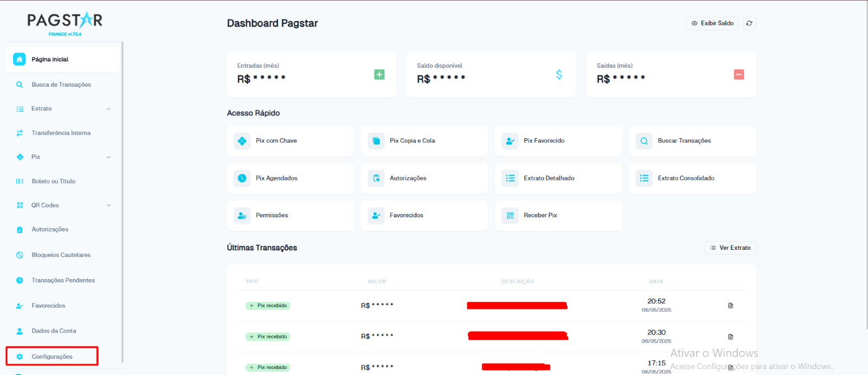Click the red minus Saídas icon

pyautogui.click(x=739, y=74)
